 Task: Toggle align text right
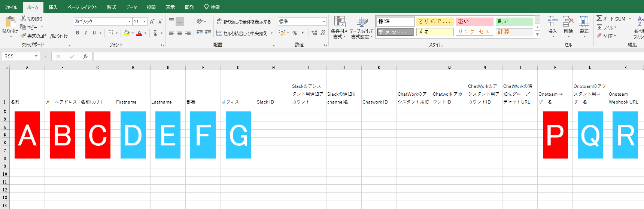tap(188, 33)
